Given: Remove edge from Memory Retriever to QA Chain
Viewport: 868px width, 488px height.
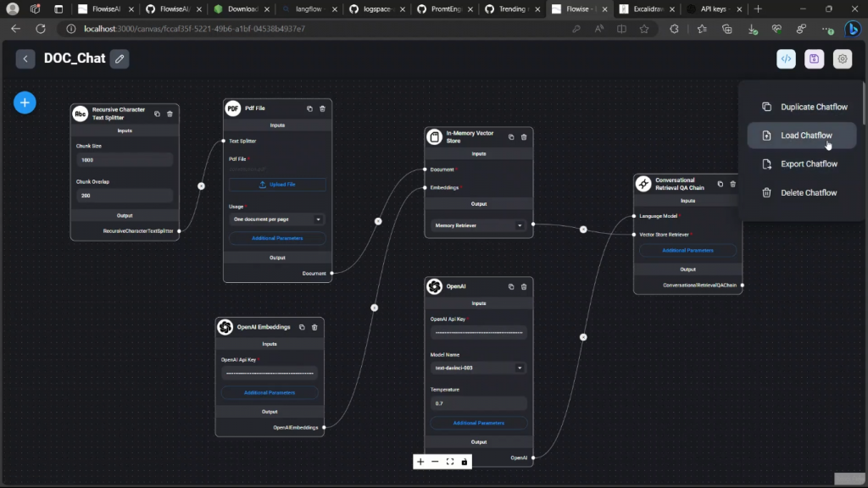Looking at the screenshot, I should pyautogui.click(x=583, y=229).
